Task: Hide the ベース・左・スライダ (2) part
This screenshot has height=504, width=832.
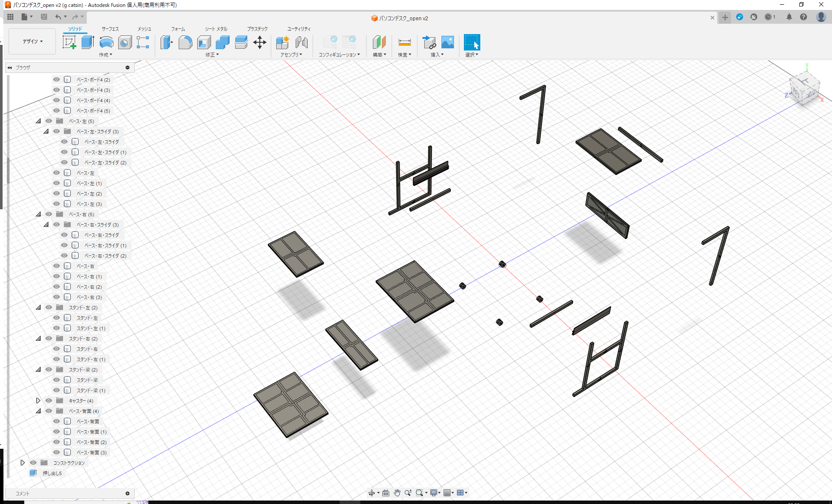Action: point(64,162)
